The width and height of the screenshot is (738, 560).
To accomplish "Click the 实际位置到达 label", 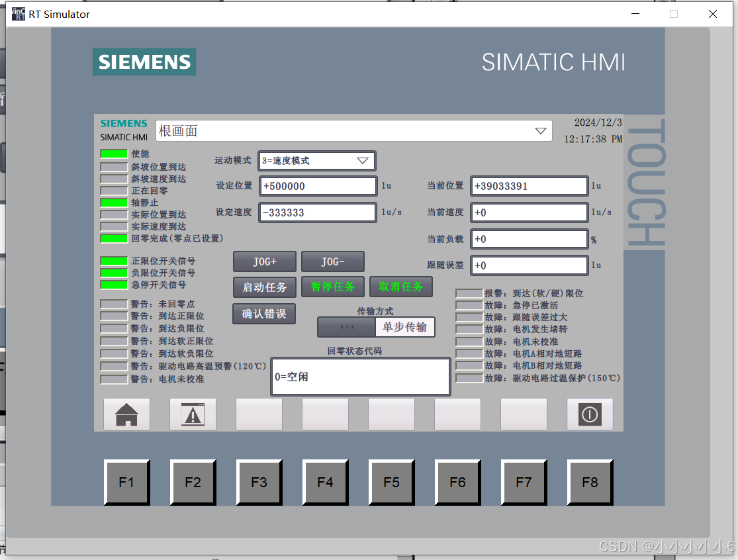I will (159, 214).
